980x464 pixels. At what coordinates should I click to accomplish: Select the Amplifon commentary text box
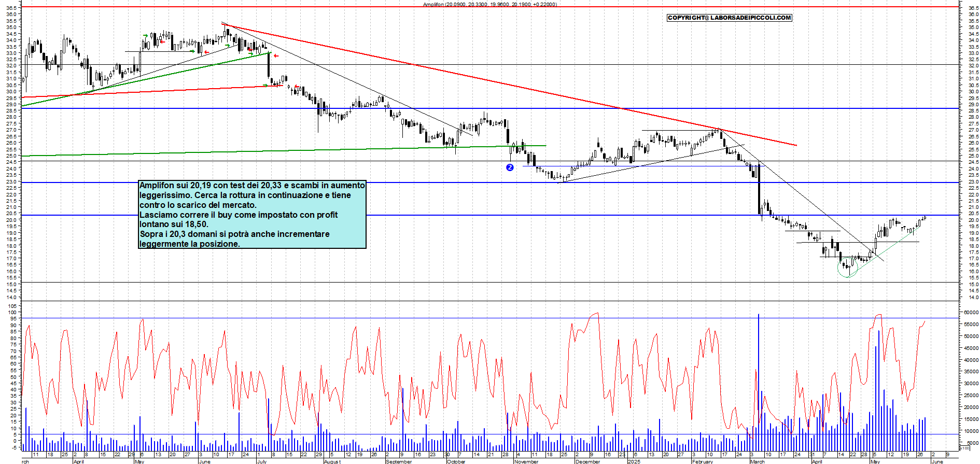click(x=252, y=214)
